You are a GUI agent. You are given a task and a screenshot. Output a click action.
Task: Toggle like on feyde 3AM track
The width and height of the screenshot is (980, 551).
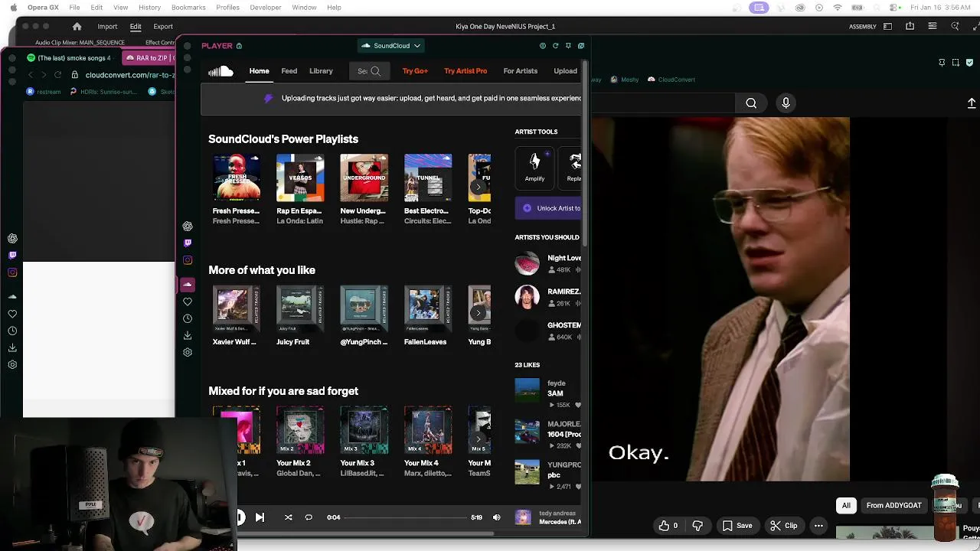coord(578,405)
